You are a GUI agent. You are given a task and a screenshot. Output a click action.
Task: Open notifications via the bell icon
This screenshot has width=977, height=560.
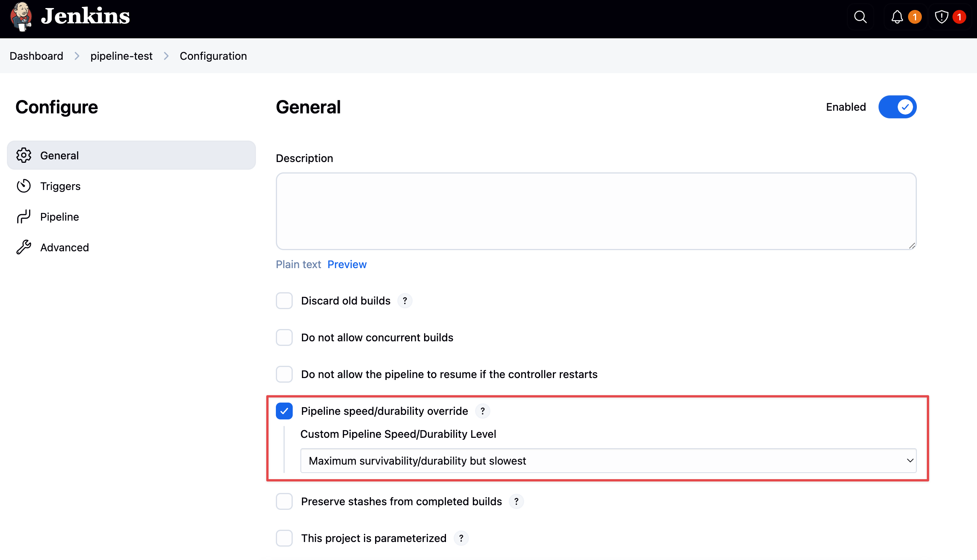coord(897,17)
